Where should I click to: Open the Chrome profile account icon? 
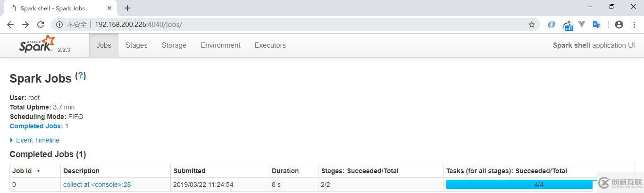619,25
